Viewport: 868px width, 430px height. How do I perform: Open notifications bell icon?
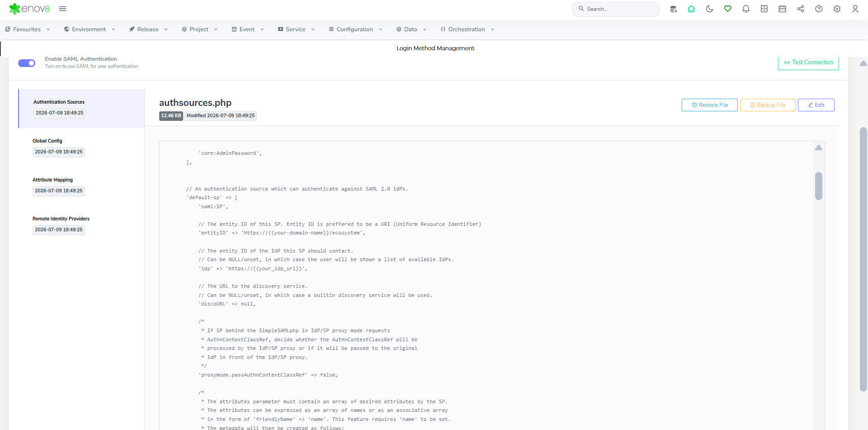[746, 9]
